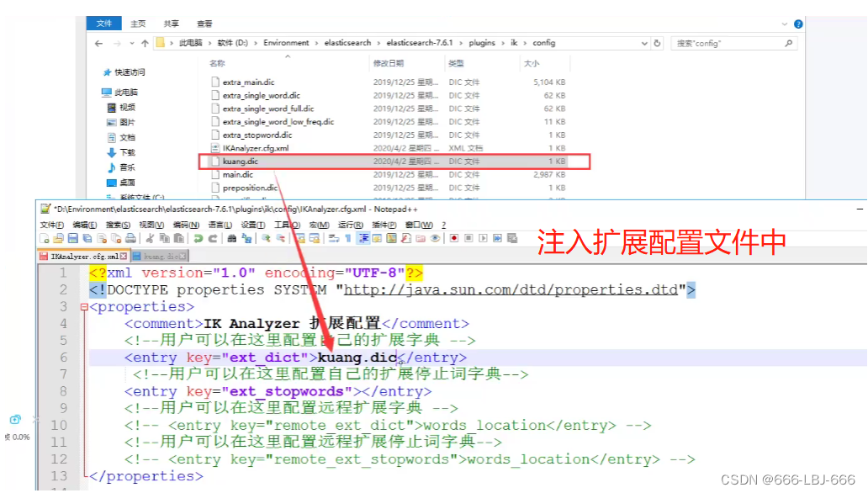The height and width of the screenshot is (493, 868).
Task: Sort files by 名称 column header
Action: click(218, 63)
